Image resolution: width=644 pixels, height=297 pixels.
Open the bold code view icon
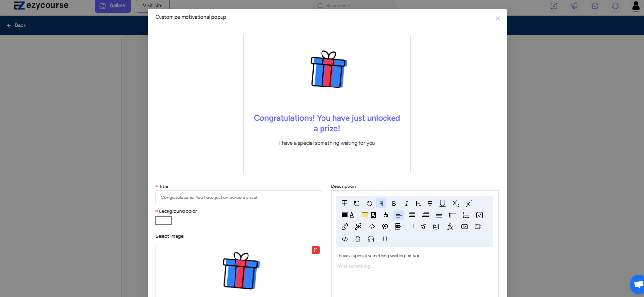pos(345,239)
